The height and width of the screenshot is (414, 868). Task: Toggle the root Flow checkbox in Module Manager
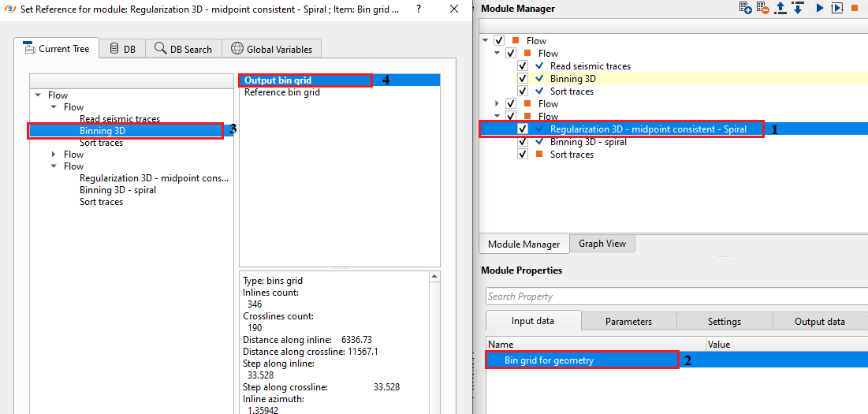499,40
